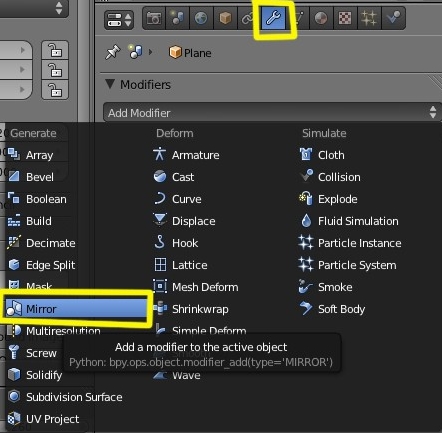Screen dimensions: 442x433
Task: Open the editor type selector dropdown
Action: coord(119,20)
